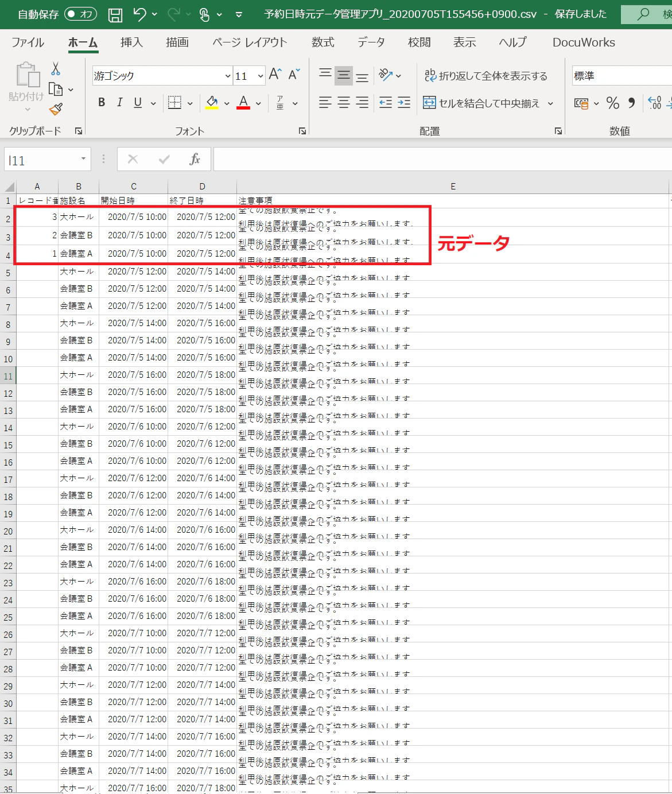This screenshot has height=794, width=672.
Task: Open クリップボード dialog launcher
Action: 79,131
